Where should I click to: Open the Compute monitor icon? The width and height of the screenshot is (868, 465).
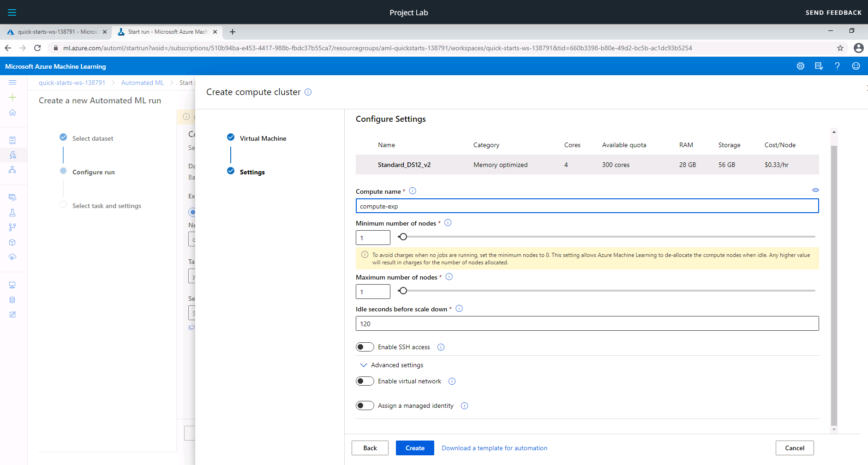coord(13,285)
